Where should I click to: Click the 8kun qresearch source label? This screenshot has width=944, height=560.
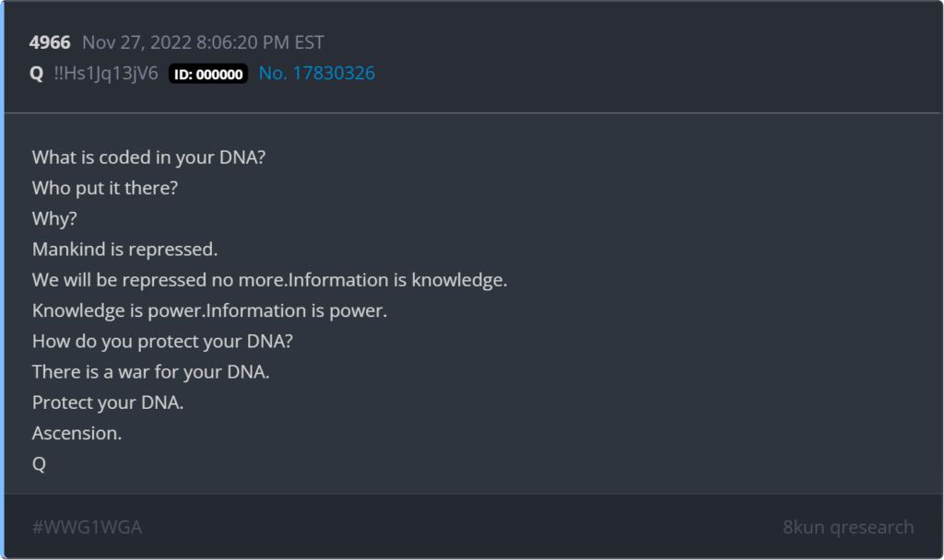tap(848, 527)
